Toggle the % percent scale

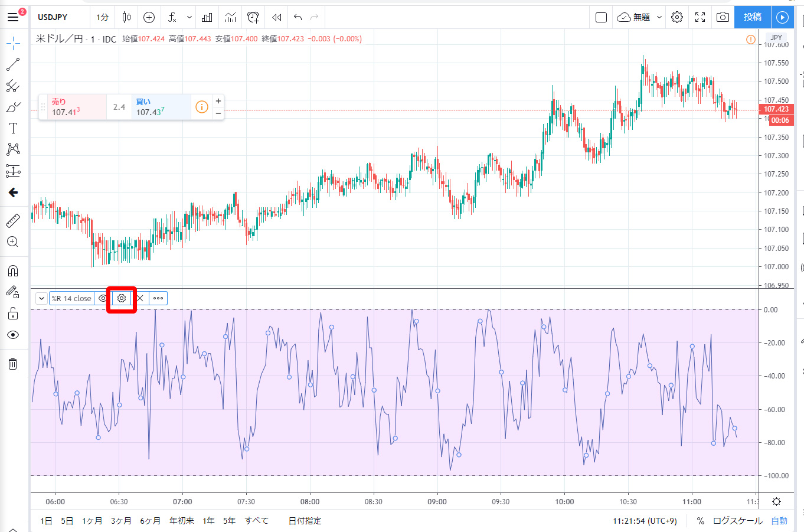pos(701,521)
